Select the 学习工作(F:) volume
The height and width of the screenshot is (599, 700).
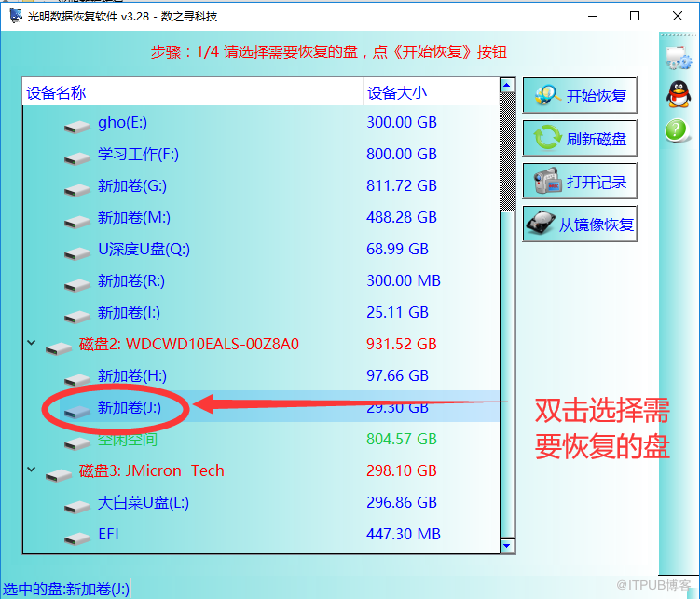coord(261,154)
